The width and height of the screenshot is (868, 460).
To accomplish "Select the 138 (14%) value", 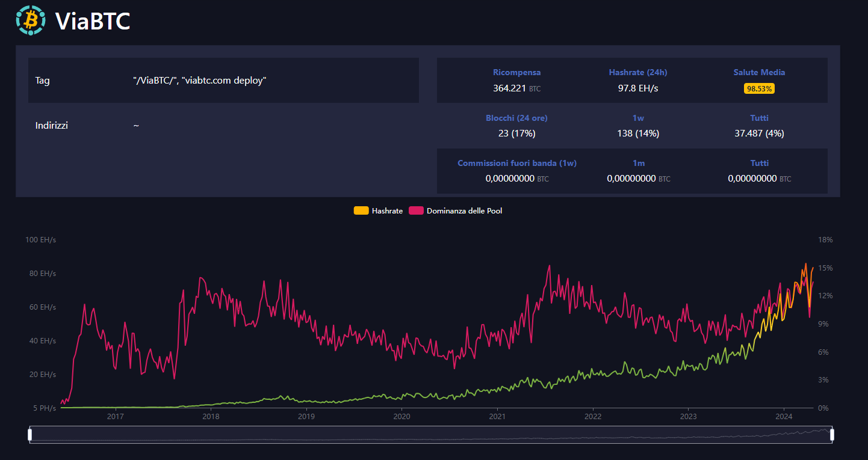I will coord(638,133).
